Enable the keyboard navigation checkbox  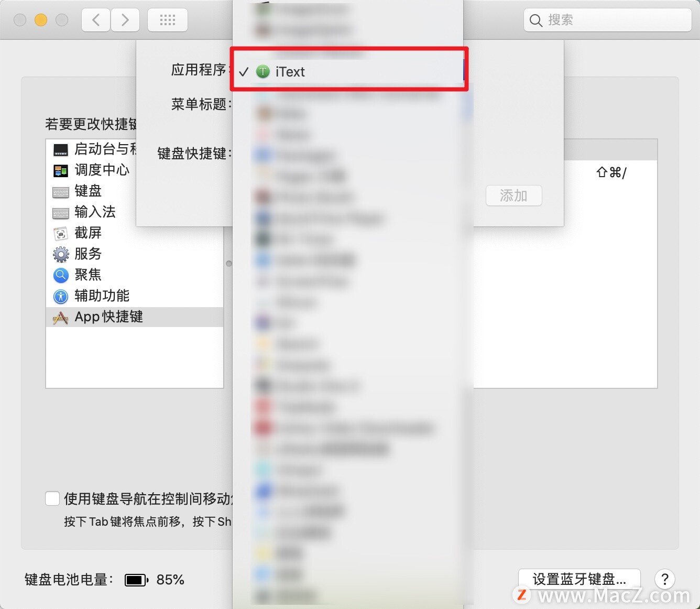click(x=52, y=498)
